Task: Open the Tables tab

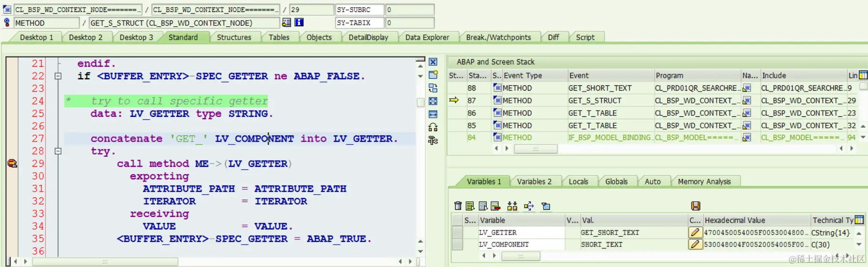Action: coord(279,37)
